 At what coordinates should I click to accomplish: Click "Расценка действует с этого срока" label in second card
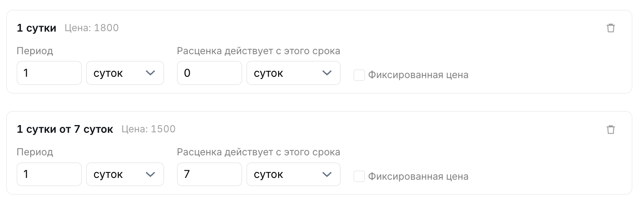tap(259, 152)
